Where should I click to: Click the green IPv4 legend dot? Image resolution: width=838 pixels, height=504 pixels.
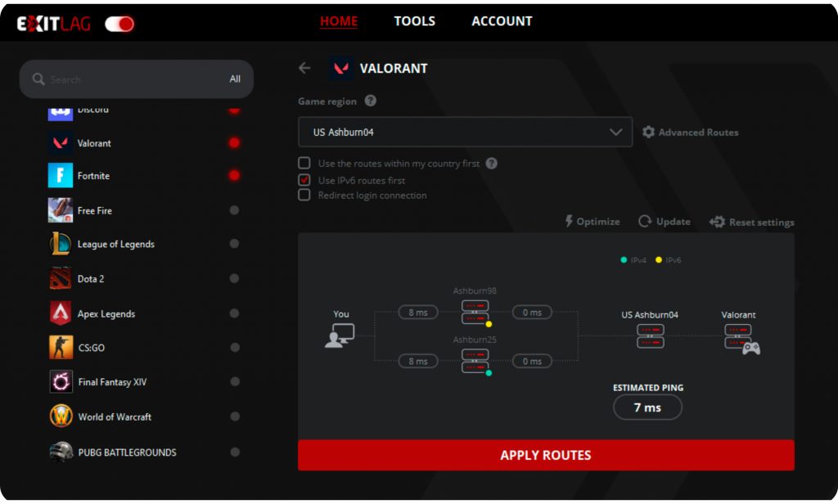[x=624, y=259]
